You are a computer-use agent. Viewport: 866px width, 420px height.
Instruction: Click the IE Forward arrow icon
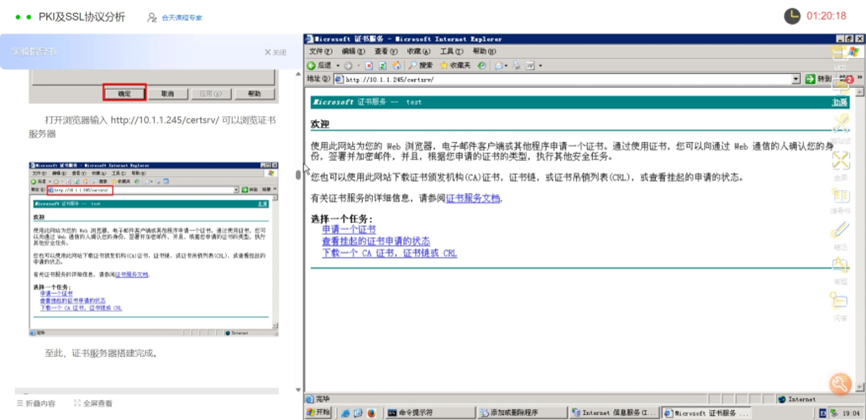click(x=348, y=65)
